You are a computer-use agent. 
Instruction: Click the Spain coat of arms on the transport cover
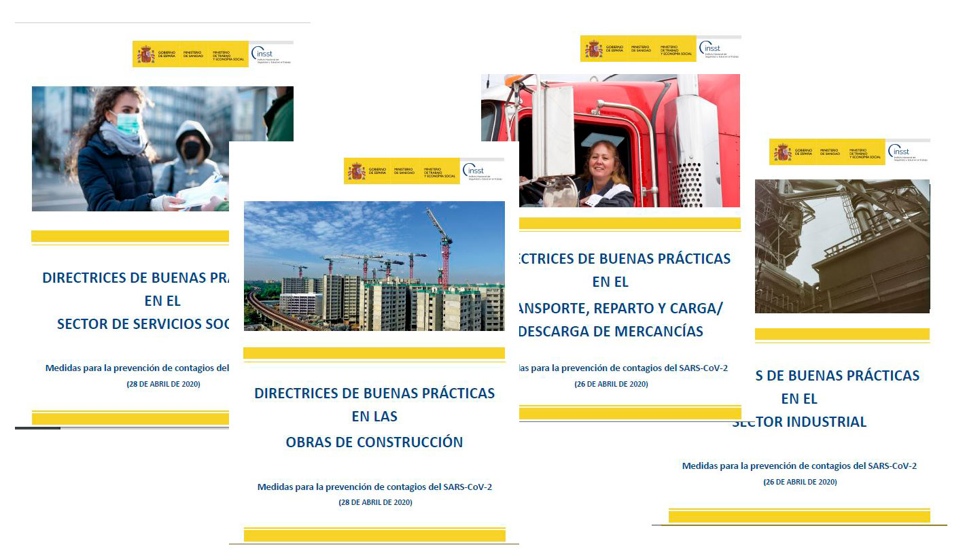(594, 49)
